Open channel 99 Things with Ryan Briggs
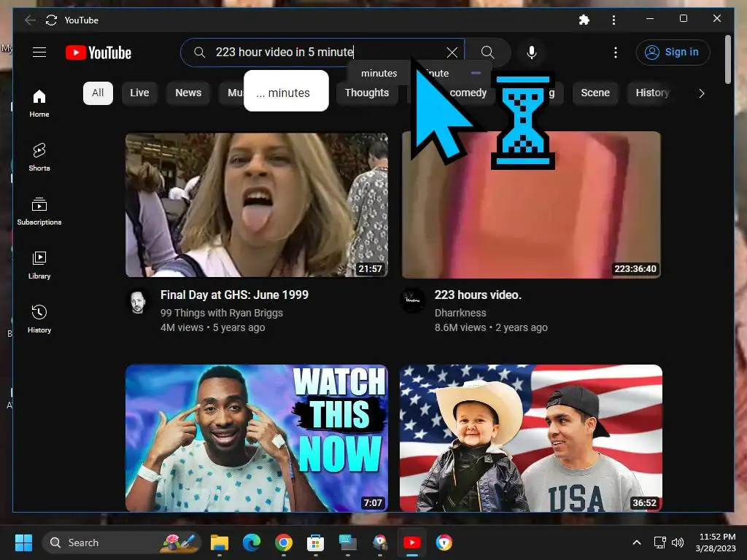Image resolution: width=747 pixels, height=560 pixels. (222, 313)
